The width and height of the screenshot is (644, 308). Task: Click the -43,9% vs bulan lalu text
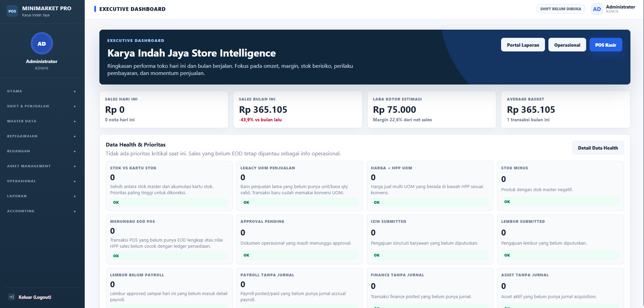coord(260,120)
